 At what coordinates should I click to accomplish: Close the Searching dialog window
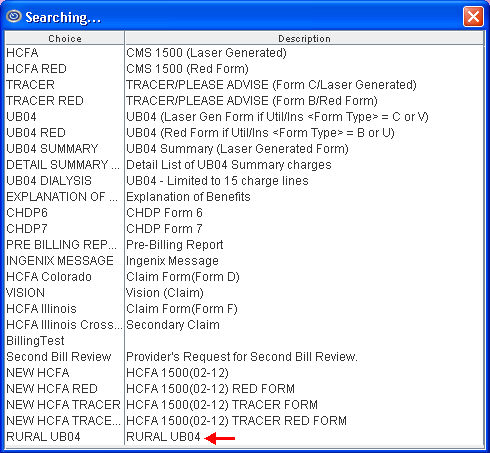pyautogui.click(x=473, y=16)
